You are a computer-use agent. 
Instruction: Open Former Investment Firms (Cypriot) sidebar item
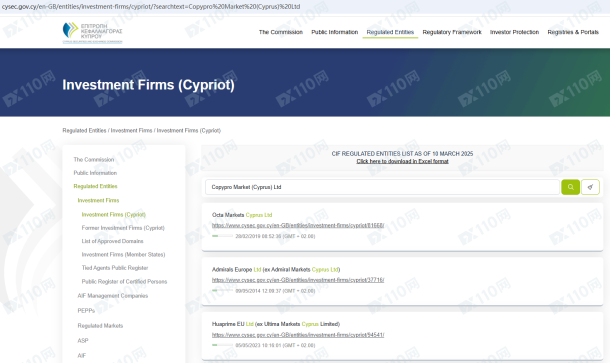click(123, 228)
